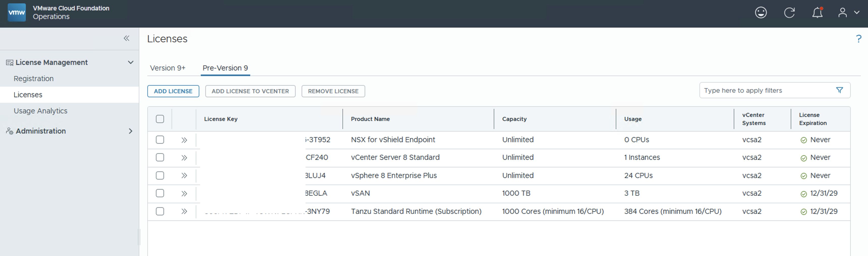Expand details for vSAN license row

pos(184,194)
